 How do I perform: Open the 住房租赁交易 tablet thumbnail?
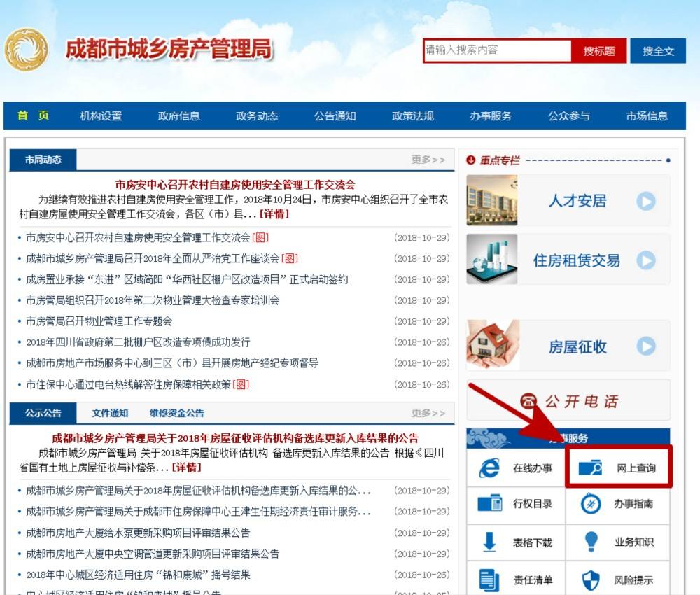[x=492, y=259]
